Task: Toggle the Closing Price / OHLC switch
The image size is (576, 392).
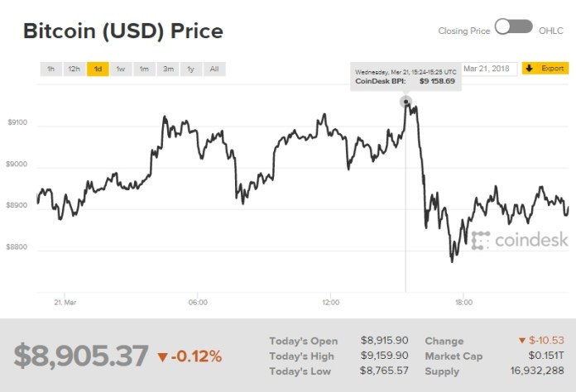Action: 513,27
